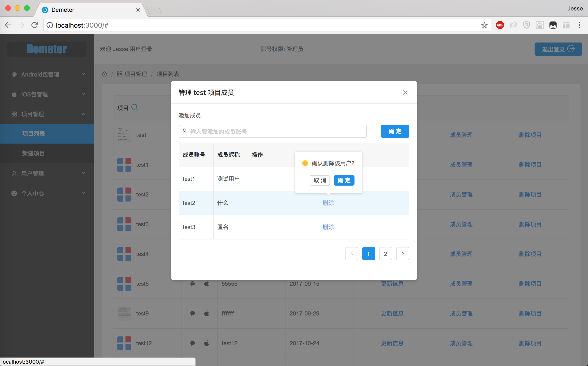This screenshot has width=588, height=366.
Task: Click the Adblock Plus extension icon
Action: (x=500, y=25)
